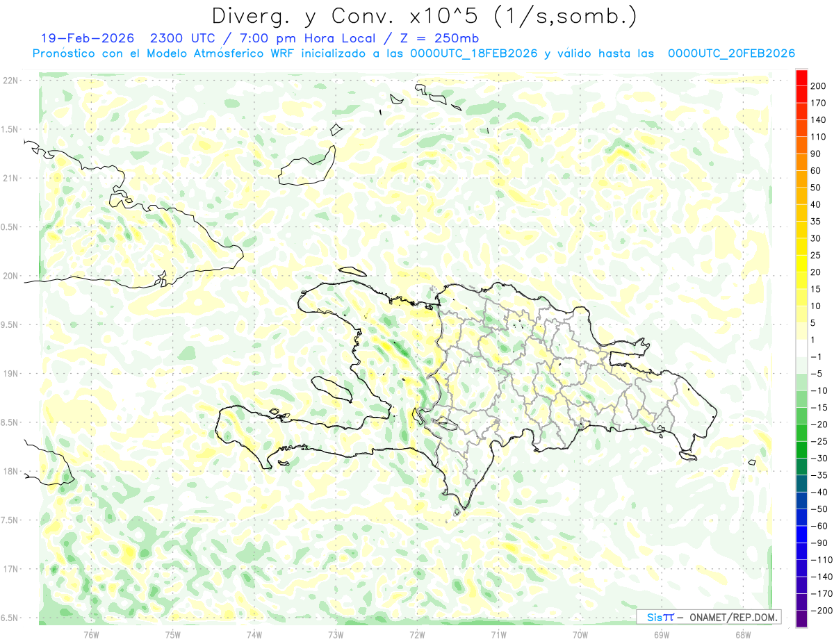Click the '70W' longitude label

[x=580, y=635]
